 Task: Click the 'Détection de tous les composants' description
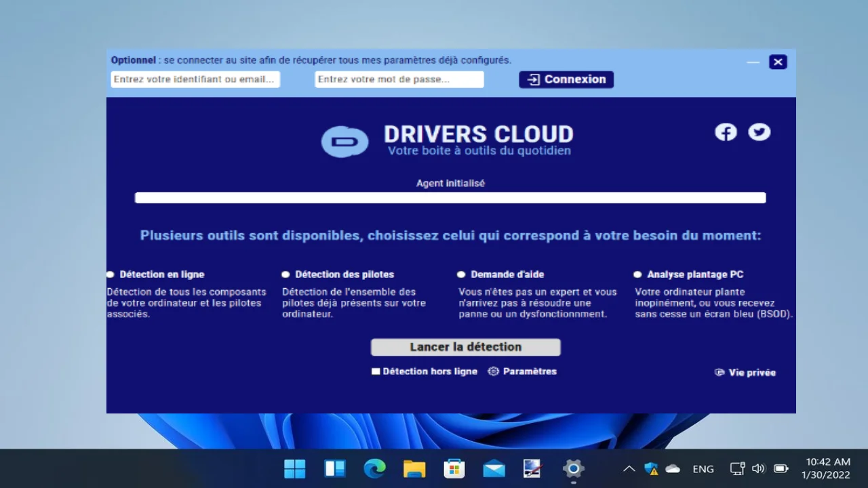(186, 303)
